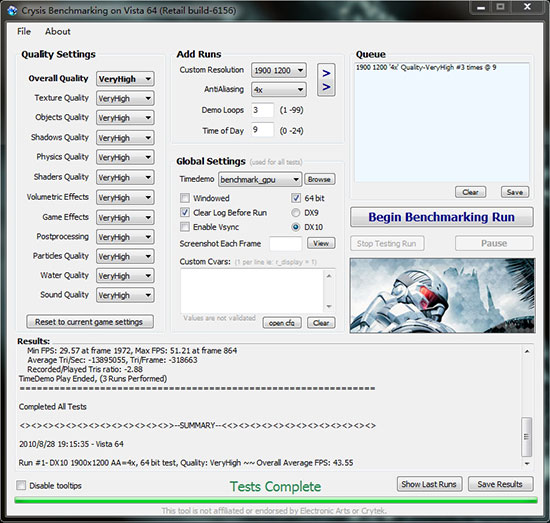Expand the Sound Quality dropdown
Image resolution: width=550 pixels, height=523 pixels.
[125, 295]
